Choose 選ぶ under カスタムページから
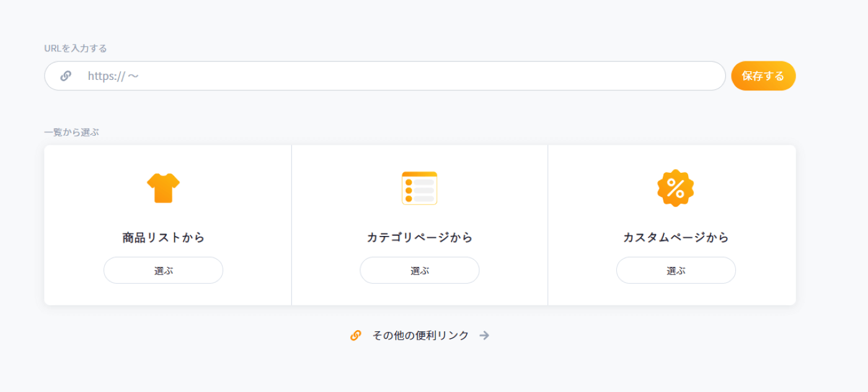 (x=676, y=271)
